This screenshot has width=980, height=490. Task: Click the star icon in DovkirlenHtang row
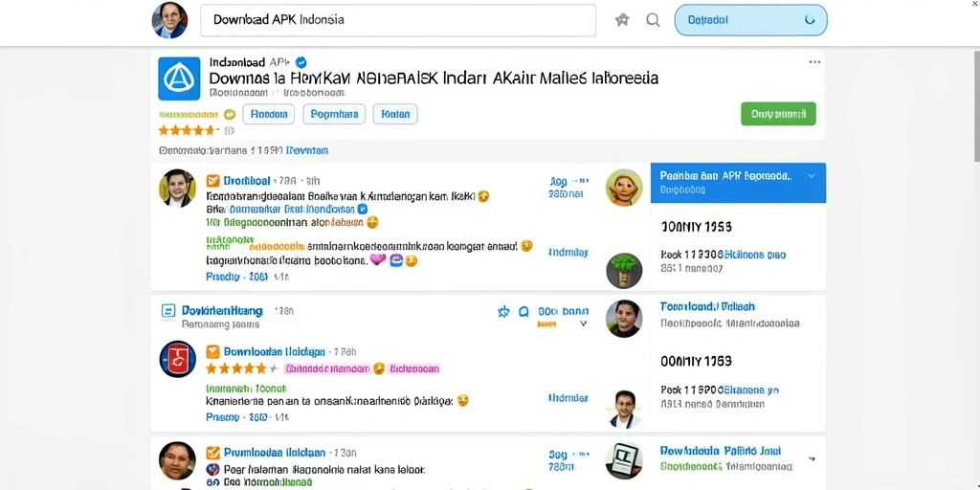click(503, 311)
